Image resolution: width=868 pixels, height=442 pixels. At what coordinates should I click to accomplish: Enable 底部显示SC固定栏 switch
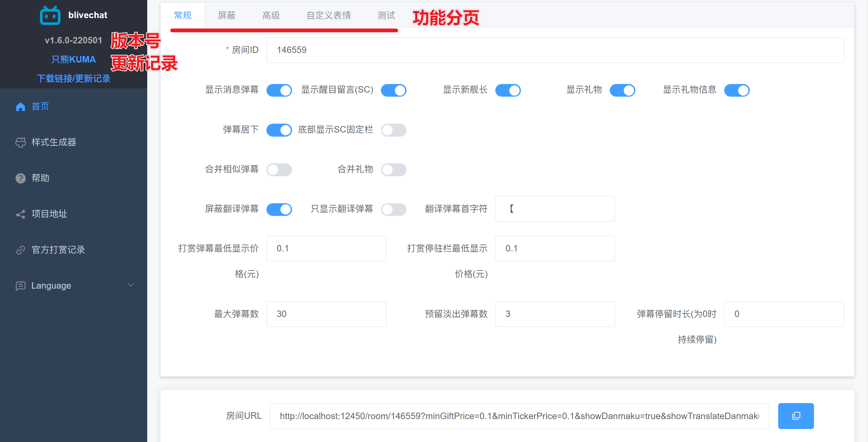click(394, 130)
